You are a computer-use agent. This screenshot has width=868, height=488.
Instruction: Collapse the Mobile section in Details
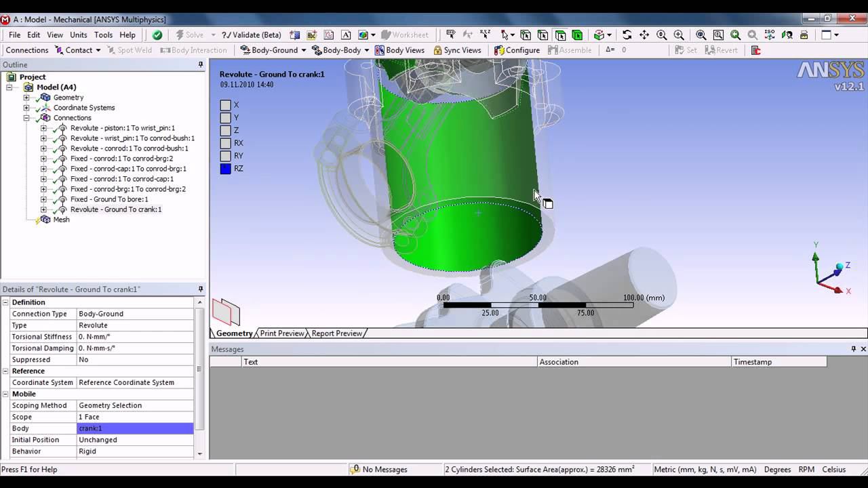(x=6, y=394)
